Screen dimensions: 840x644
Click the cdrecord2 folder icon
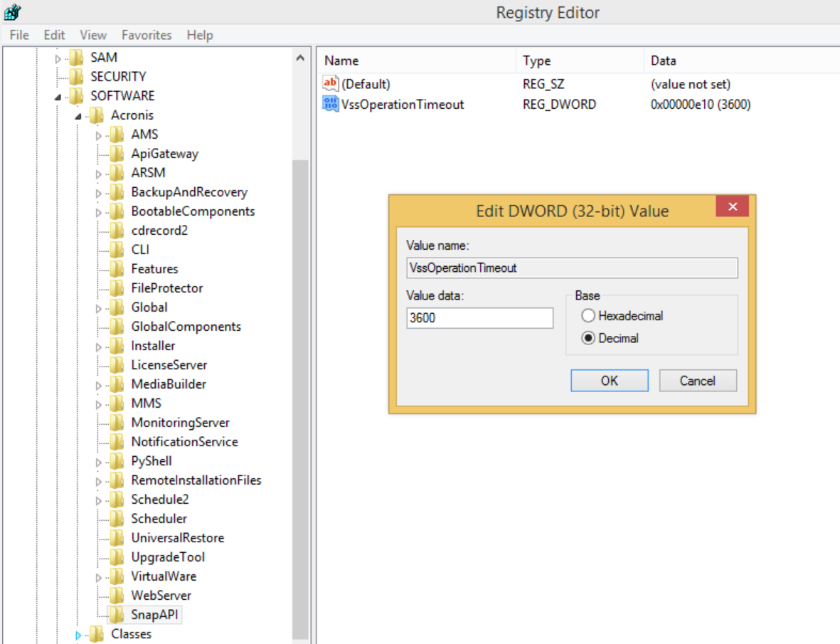[117, 231]
